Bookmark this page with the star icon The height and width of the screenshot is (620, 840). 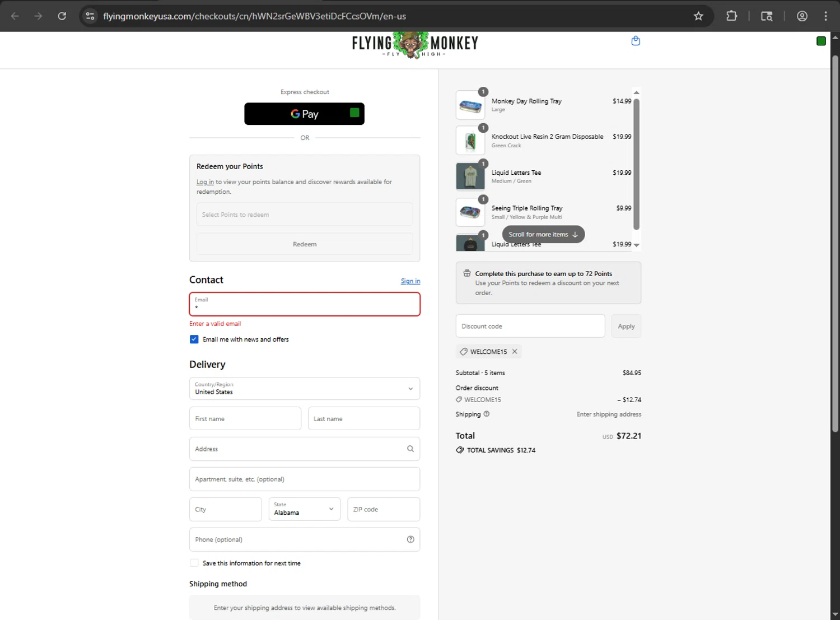(698, 16)
